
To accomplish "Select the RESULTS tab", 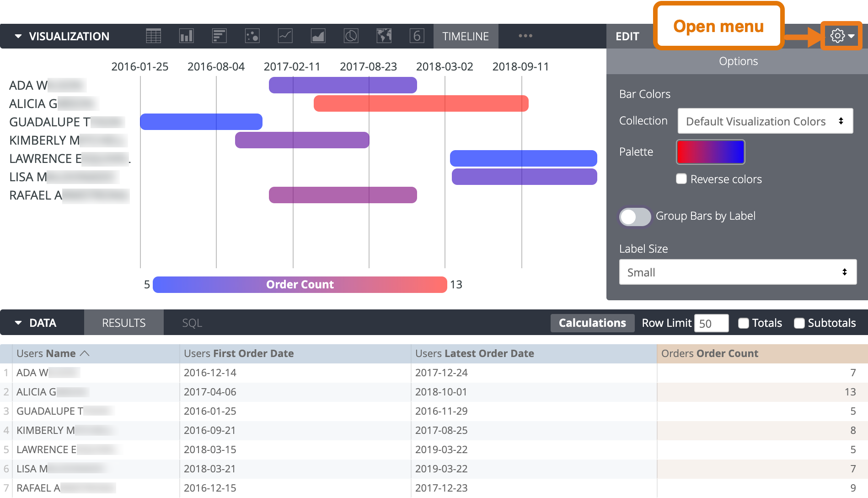I will (x=123, y=322).
